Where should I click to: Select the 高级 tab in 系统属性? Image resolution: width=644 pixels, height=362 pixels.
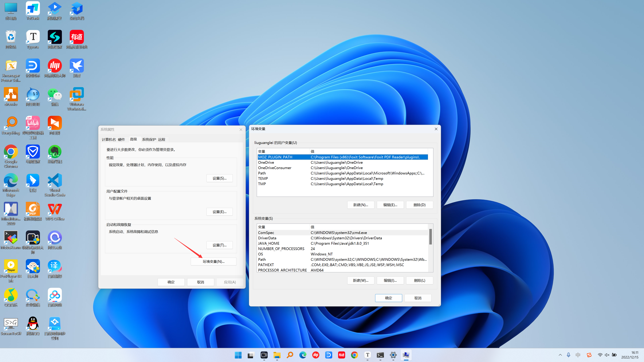pyautogui.click(x=133, y=139)
